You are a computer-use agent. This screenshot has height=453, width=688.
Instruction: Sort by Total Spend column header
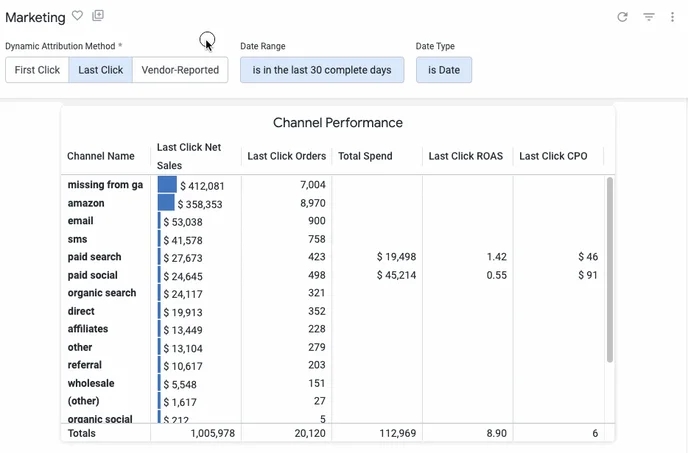[365, 156]
